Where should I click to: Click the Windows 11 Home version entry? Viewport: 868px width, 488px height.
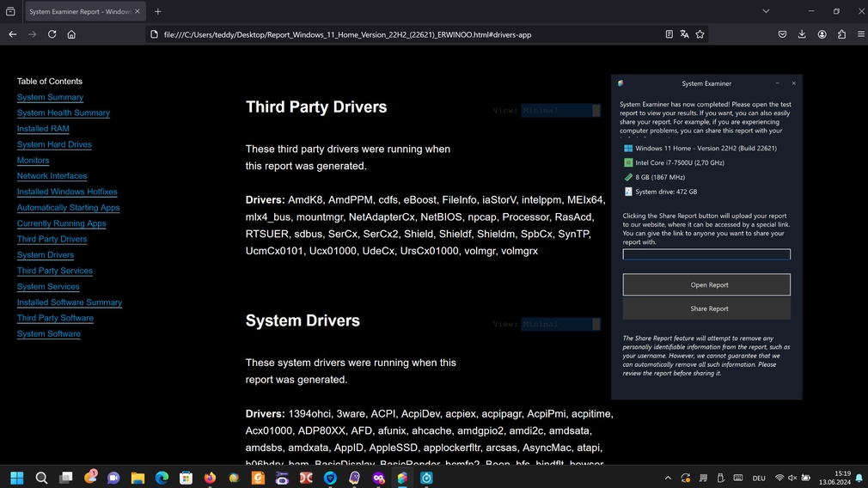[x=700, y=149]
